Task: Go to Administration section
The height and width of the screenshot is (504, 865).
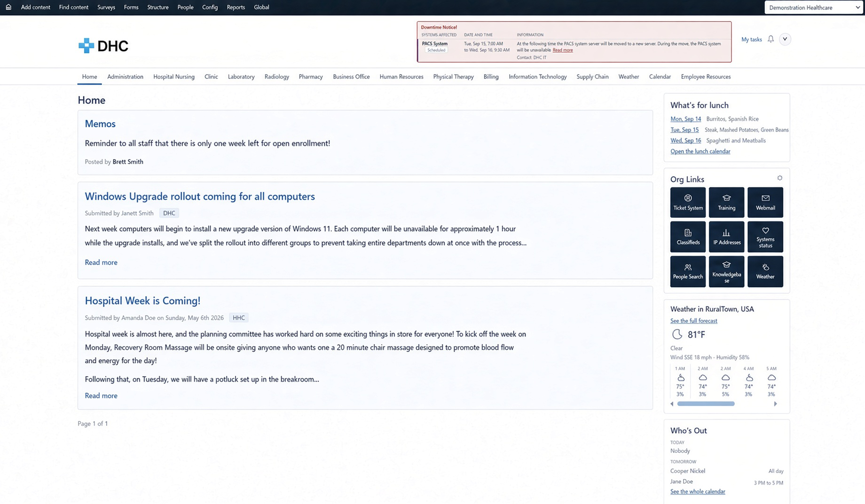Action: [x=125, y=77]
